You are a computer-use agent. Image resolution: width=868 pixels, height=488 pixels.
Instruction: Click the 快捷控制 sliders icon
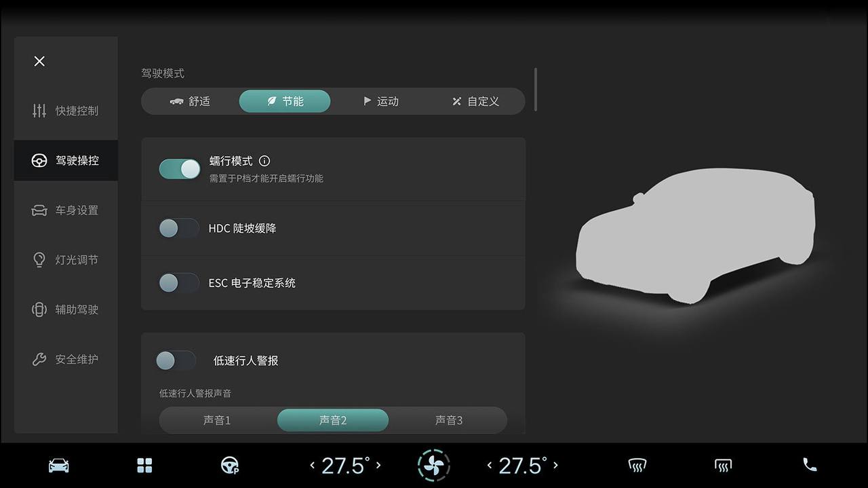click(x=39, y=111)
